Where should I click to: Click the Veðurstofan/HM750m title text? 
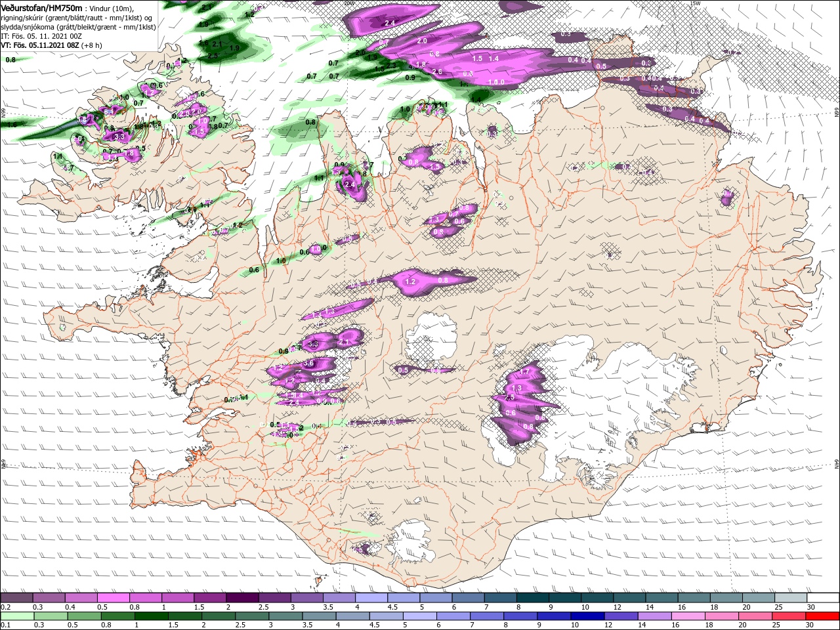click(x=41, y=7)
